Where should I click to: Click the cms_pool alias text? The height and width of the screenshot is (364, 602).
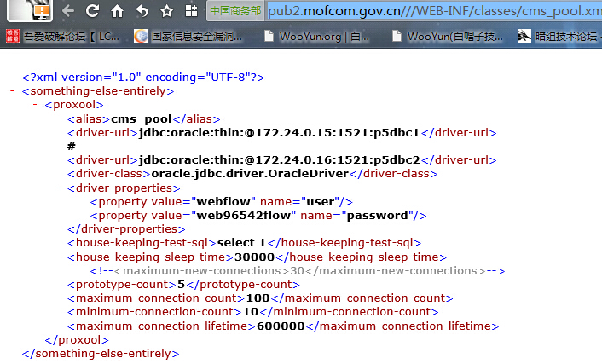pos(142,119)
